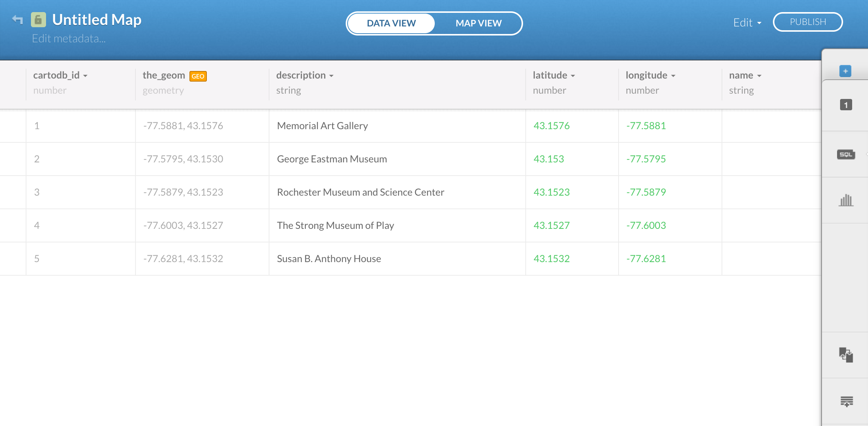Open the longitude column menu
868x426 pixels.
click(x=673, y=76)
